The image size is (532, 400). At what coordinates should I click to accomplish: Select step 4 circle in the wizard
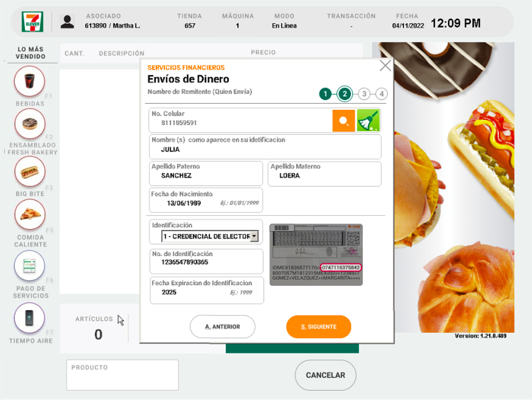click(x=382, y=94)
